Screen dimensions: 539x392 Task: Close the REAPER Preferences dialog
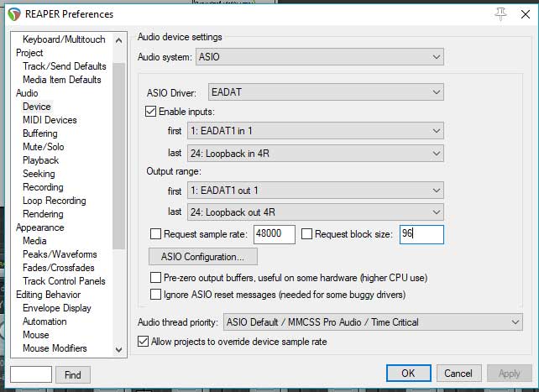coord(526,14)
